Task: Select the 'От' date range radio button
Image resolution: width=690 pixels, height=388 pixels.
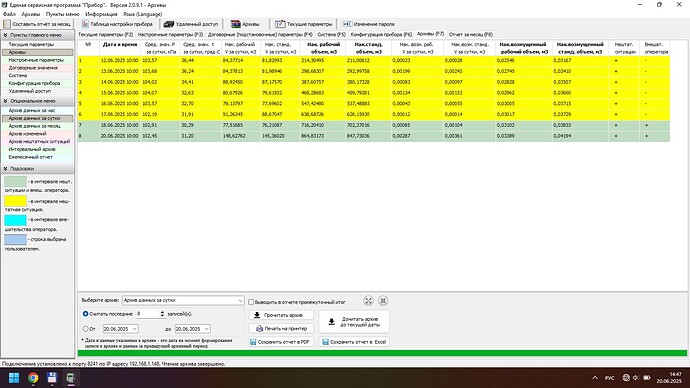Action: [x=85, y=329]
